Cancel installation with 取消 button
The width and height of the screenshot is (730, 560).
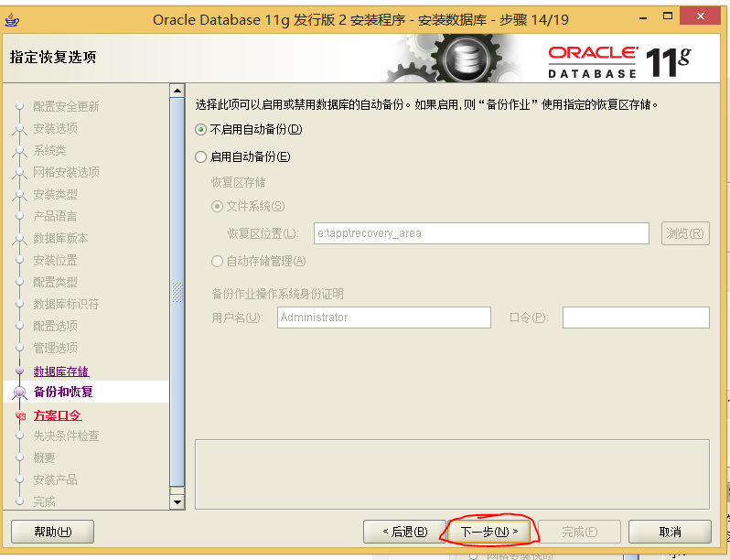tap(670, 532)
